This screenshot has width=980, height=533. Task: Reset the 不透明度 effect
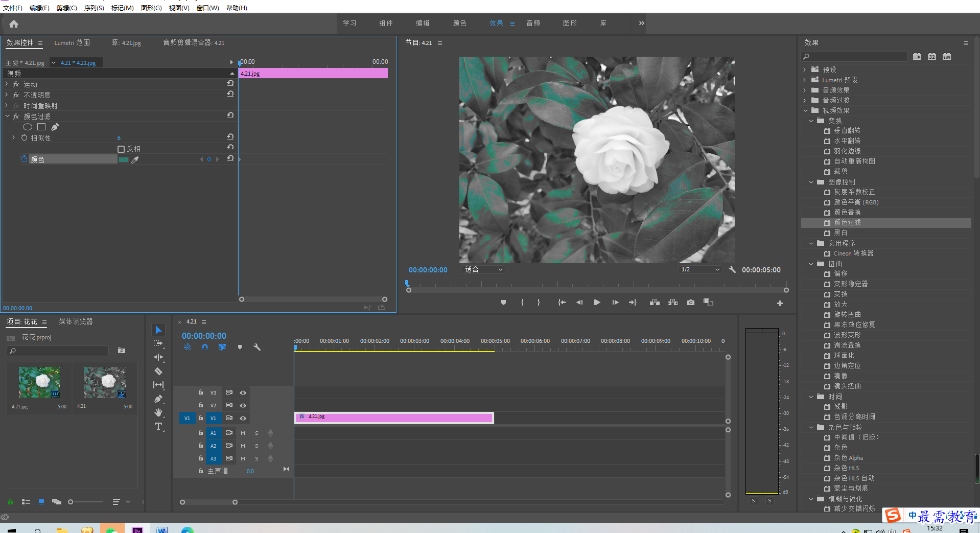[230, 94]
